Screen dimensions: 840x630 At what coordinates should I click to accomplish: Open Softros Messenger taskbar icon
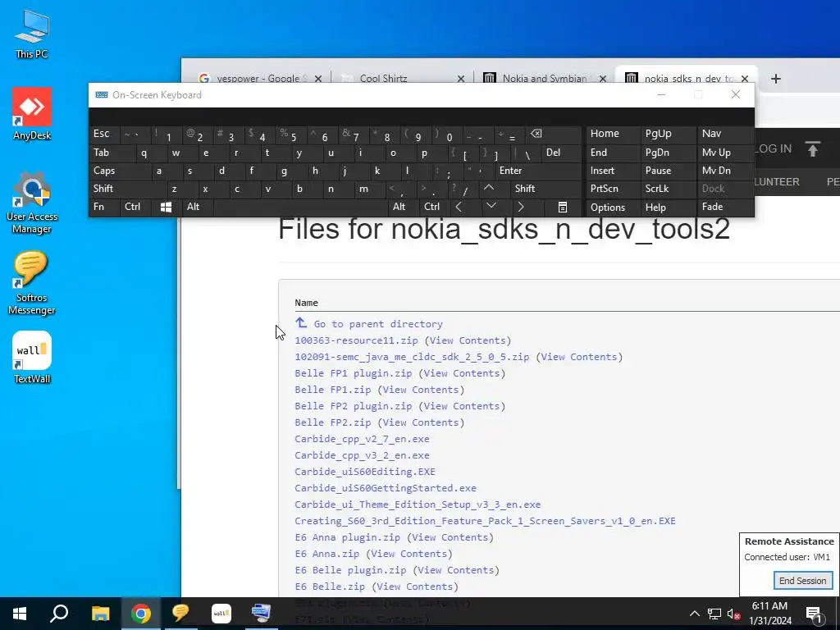click(x=180, y=614)
